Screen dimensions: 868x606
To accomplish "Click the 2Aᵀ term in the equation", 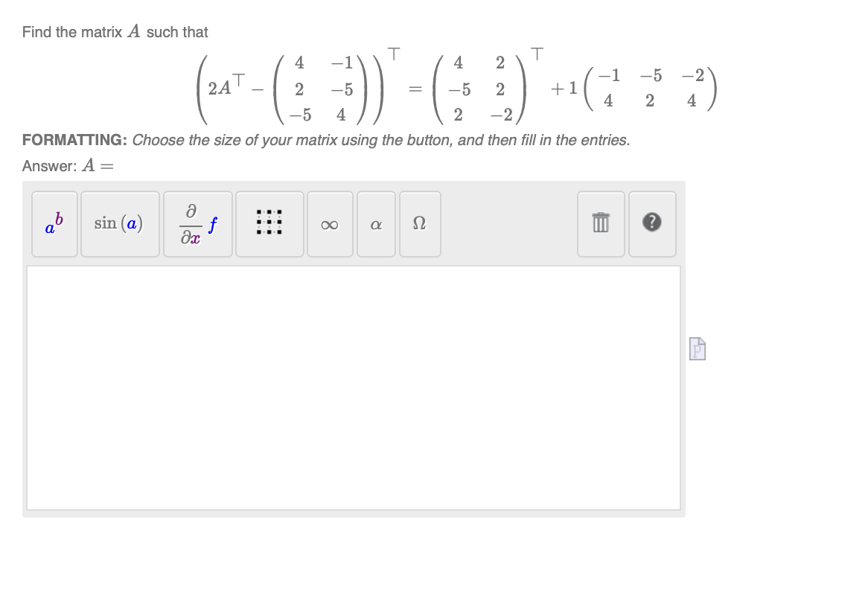I will point(226,85).
